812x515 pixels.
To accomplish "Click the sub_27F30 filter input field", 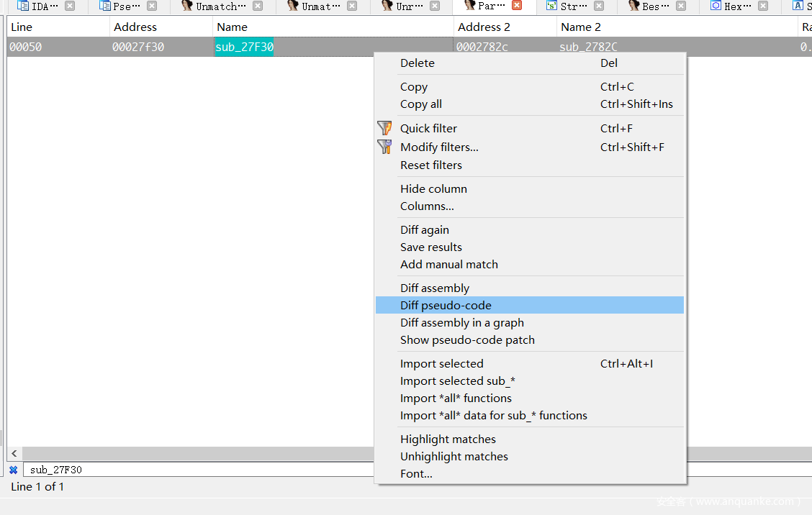I will (194, 470).
